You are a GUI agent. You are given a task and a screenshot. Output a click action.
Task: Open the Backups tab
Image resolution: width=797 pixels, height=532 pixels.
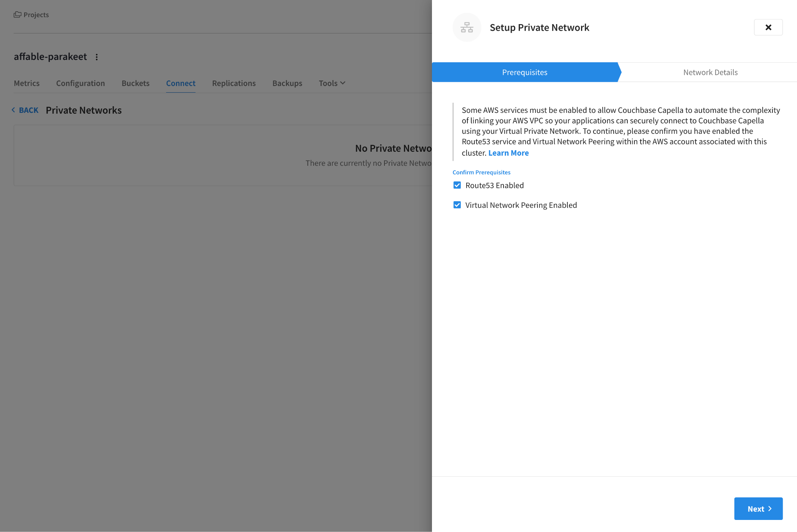pos(287,83)
